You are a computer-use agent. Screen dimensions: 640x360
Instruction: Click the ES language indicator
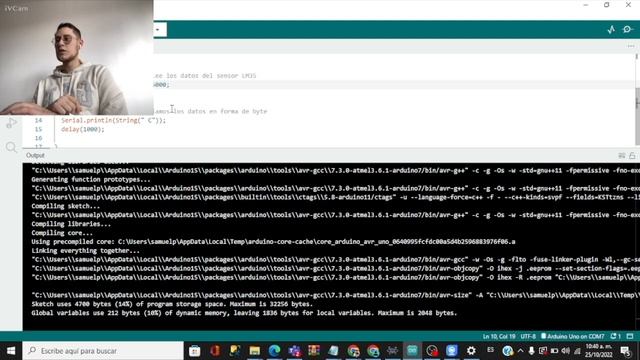tap(490, 350)
